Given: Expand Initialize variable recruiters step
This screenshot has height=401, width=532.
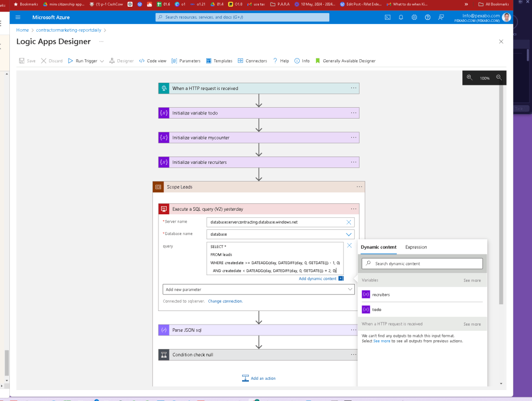Looking at the screenshot, I should (x=259, y=162).
